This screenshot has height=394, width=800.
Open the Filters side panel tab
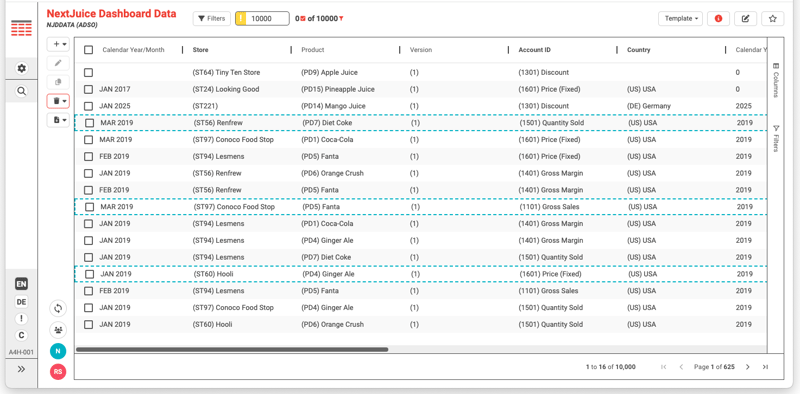click(776, 139)
